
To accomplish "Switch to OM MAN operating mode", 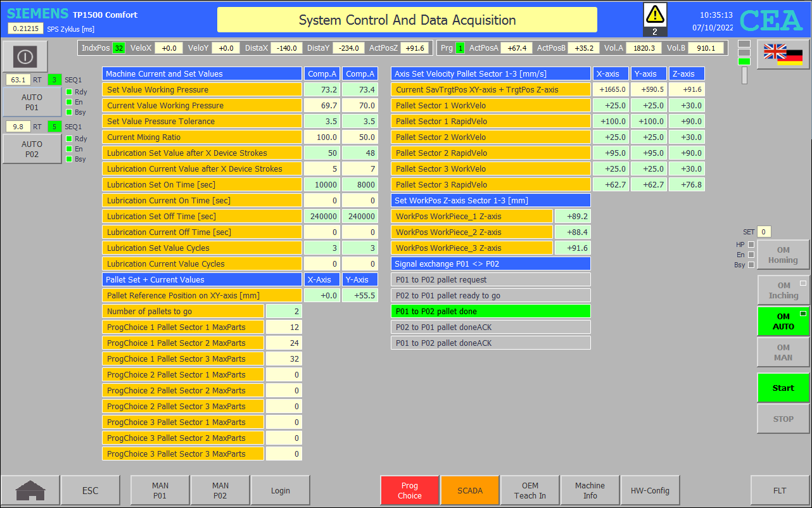I will 783,352.
